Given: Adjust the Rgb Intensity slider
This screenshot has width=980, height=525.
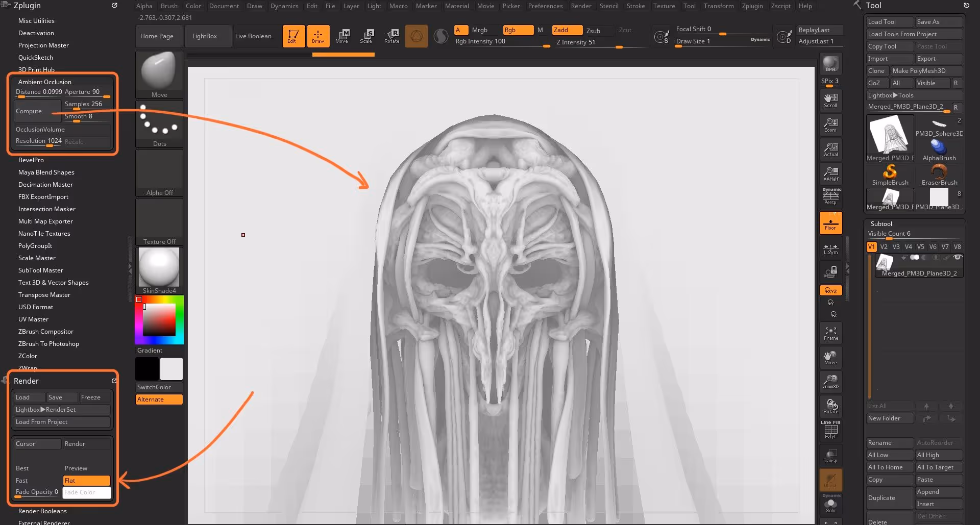Looking at the screenshot, I should coord(502,42).
